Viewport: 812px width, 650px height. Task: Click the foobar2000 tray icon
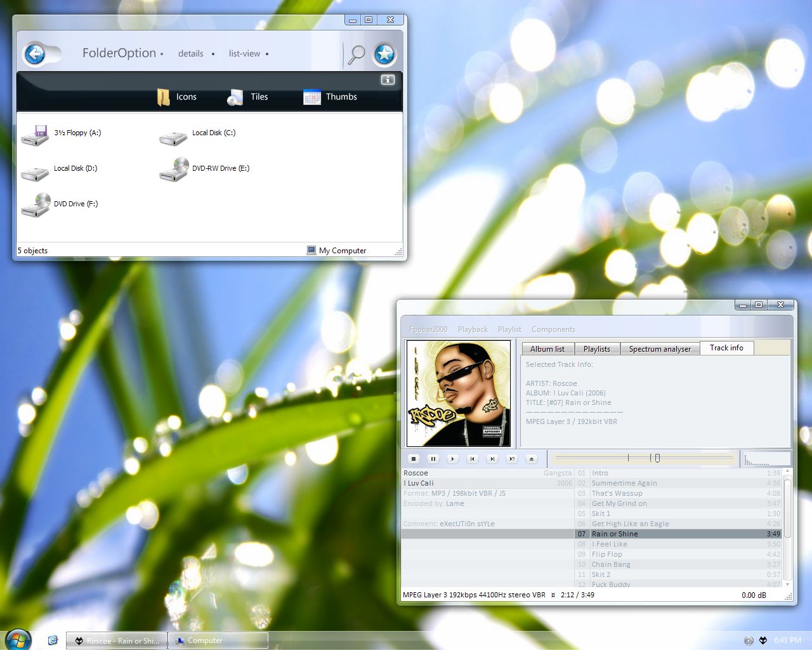point(763,640)
